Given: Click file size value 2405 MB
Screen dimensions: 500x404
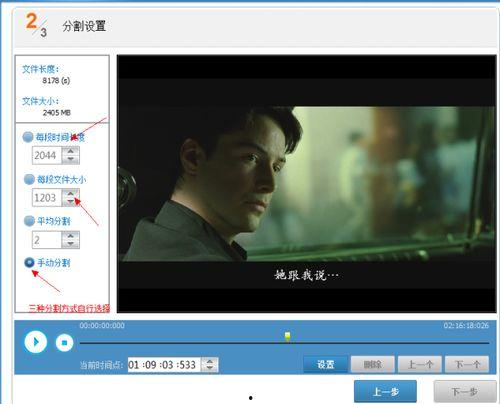Looking at the screenshot, I should click(x=57, y=113).
